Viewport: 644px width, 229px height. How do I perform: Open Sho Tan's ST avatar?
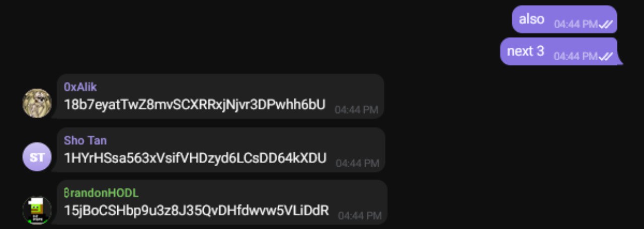click(37, 157)
